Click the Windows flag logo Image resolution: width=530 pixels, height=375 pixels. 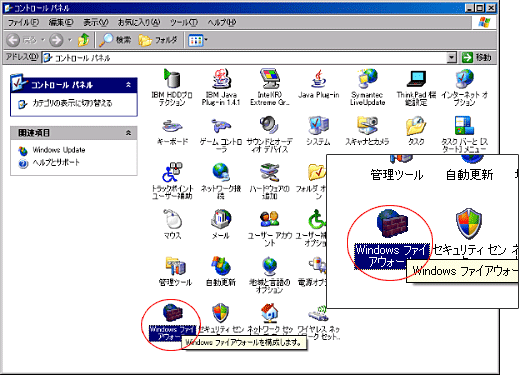pos(484,22)
